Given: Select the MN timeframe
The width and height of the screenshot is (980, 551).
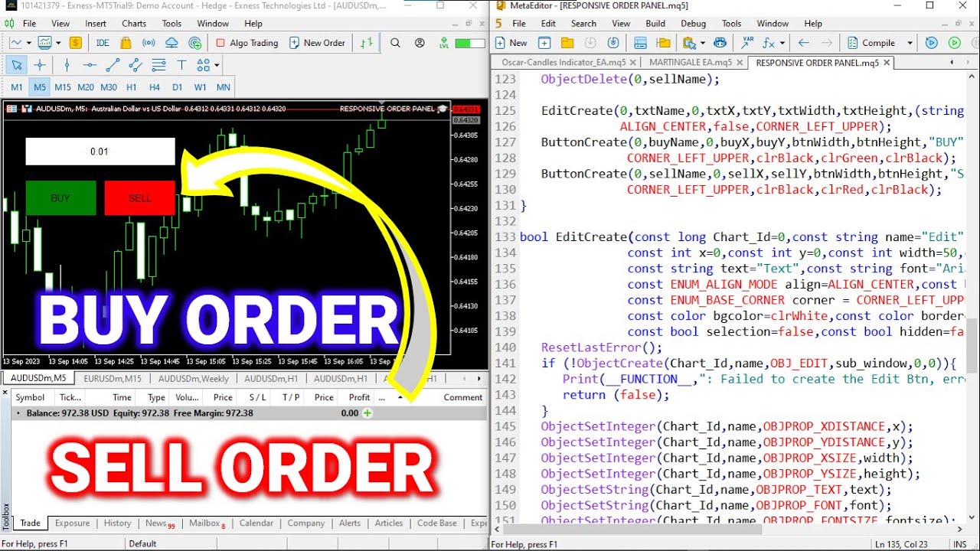Looking at the screenshot, I should click(223, 87).
